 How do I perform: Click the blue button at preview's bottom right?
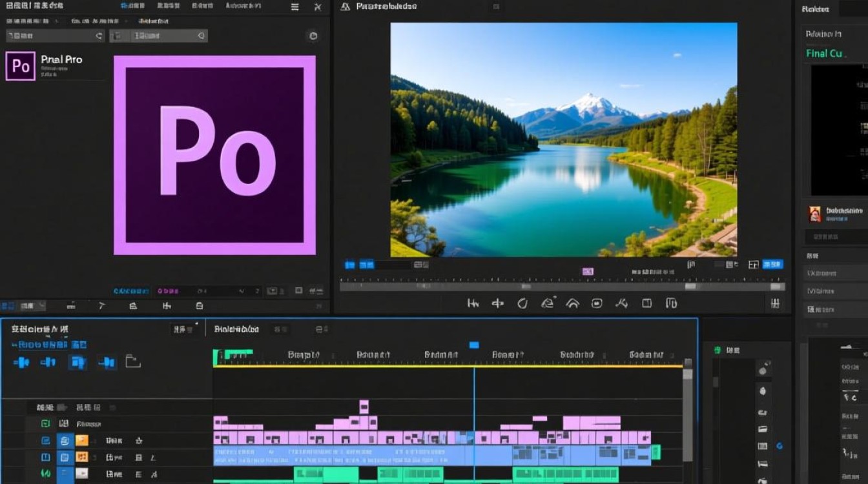tap(773, 264)
